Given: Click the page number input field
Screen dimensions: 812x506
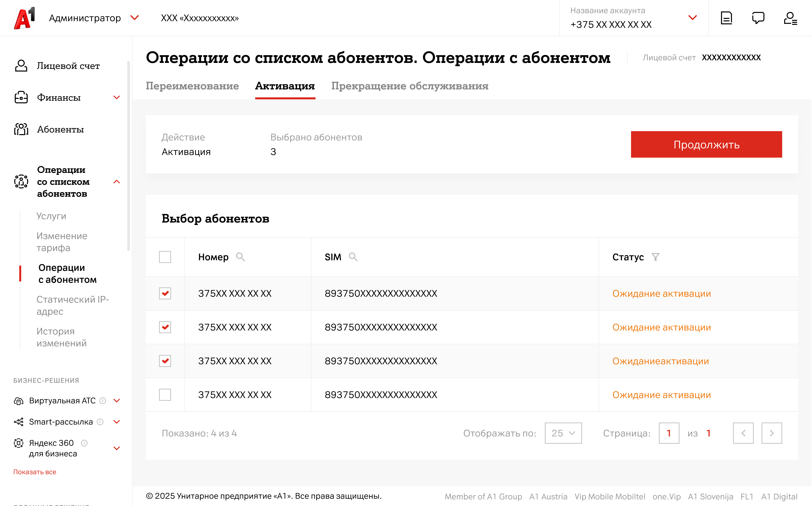Looking at the screenshot, I should 669,433.
